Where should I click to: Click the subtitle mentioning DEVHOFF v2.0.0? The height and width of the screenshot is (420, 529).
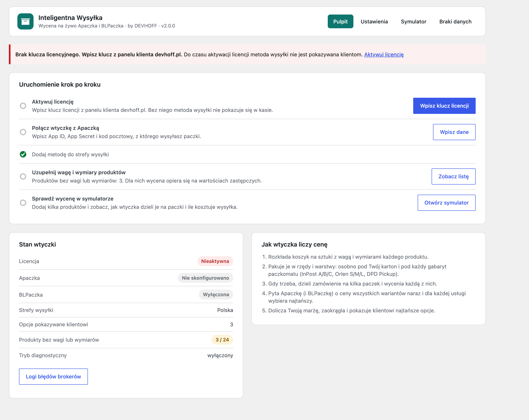106,26
